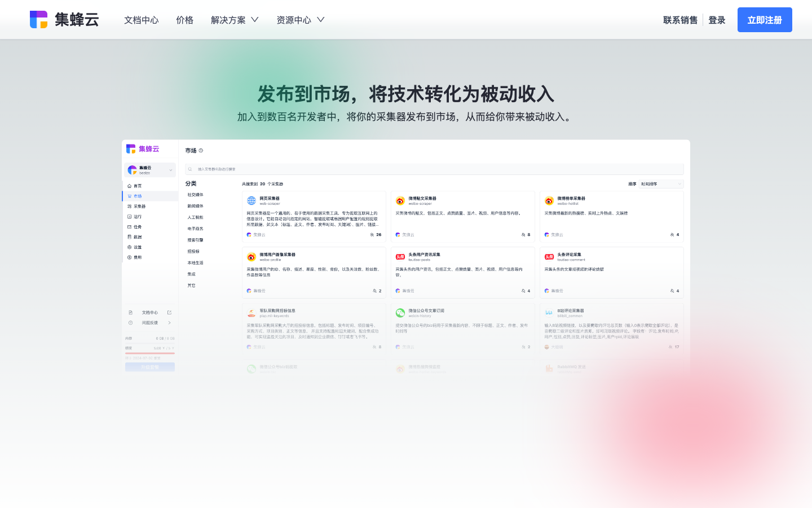Select the 电子商务 category

[195, 229]
